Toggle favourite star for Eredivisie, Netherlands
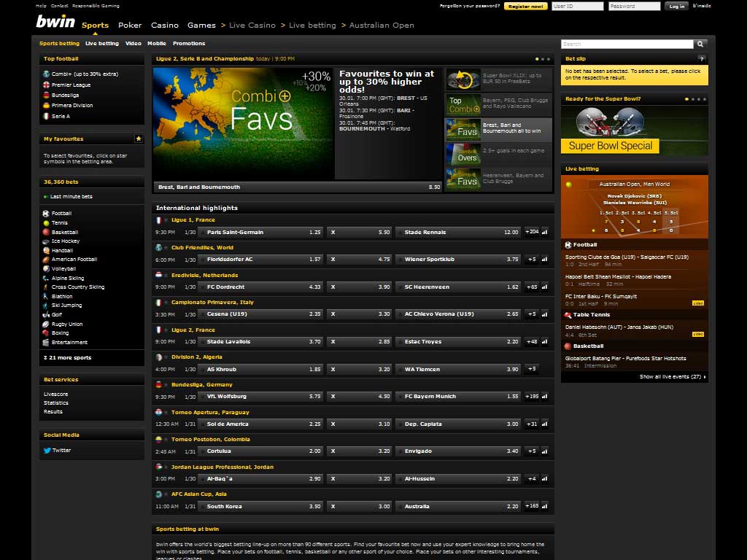This screenshot has height=560, width=747. pyautogui.click(x=166, y=275)
